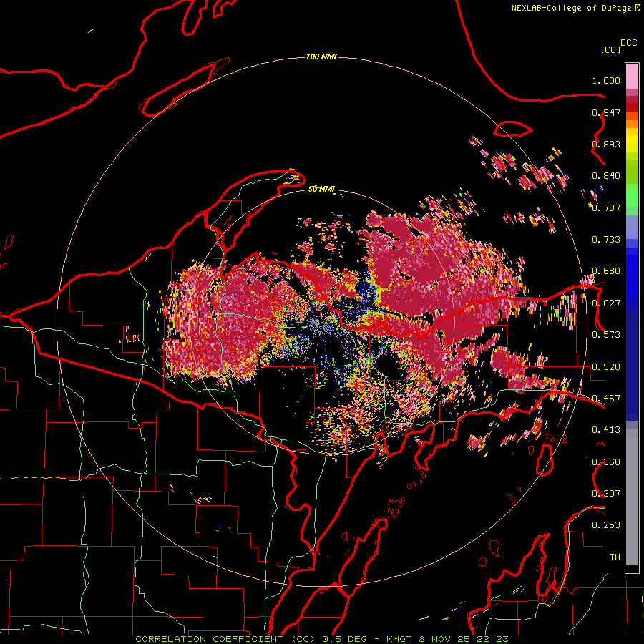Click the 0.733 scale value
The image size is (644, 644).
pyautogui.click(x=606, y=240)
